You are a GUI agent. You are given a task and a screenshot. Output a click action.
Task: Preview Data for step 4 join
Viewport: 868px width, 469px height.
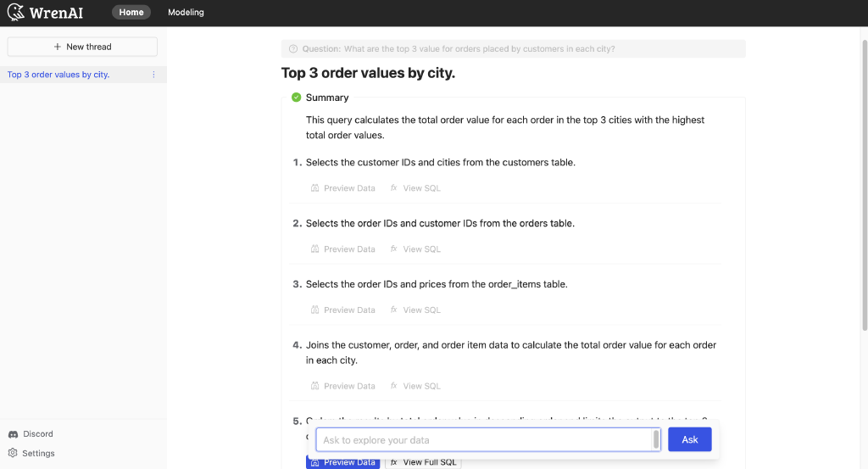click(x=342, y=386)
